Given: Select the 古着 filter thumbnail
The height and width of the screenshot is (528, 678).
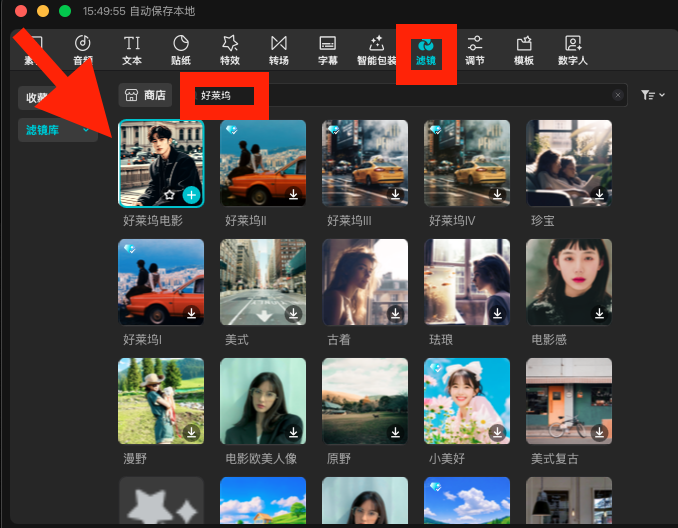Looking at the screenshot, I should click(x=365, y=282).
